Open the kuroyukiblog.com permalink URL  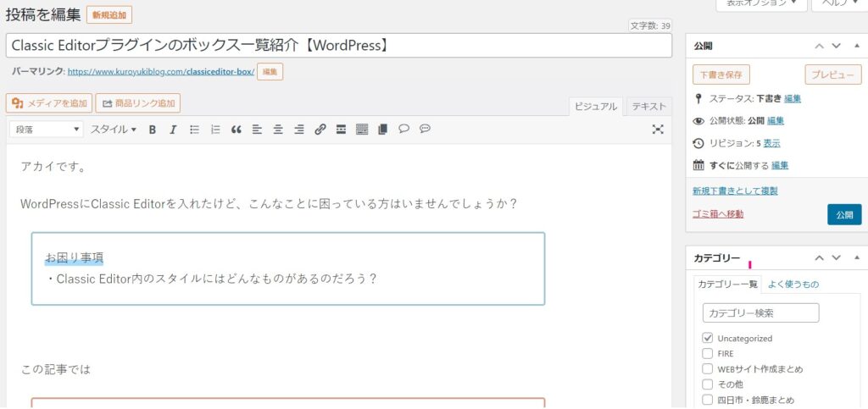point(161,72)
